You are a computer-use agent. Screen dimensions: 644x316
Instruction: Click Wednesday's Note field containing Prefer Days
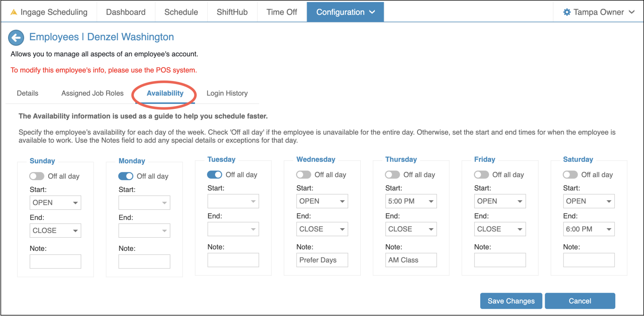322,260
